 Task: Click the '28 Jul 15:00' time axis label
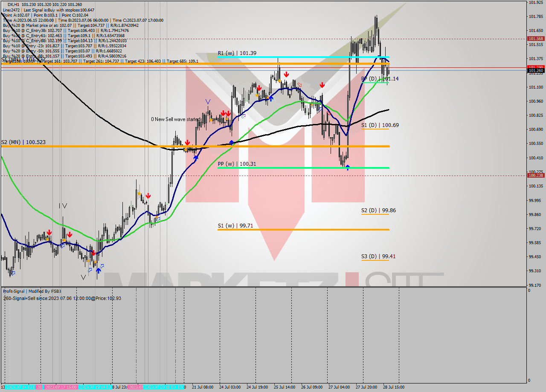click(393, 387)
